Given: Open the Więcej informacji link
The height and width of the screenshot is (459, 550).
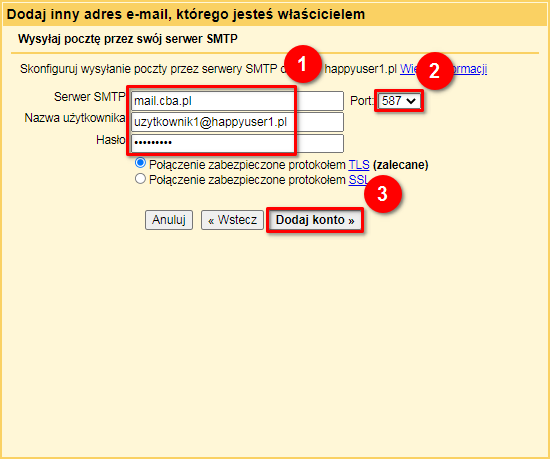Looking at the screenshot, I should coord(443,69).
